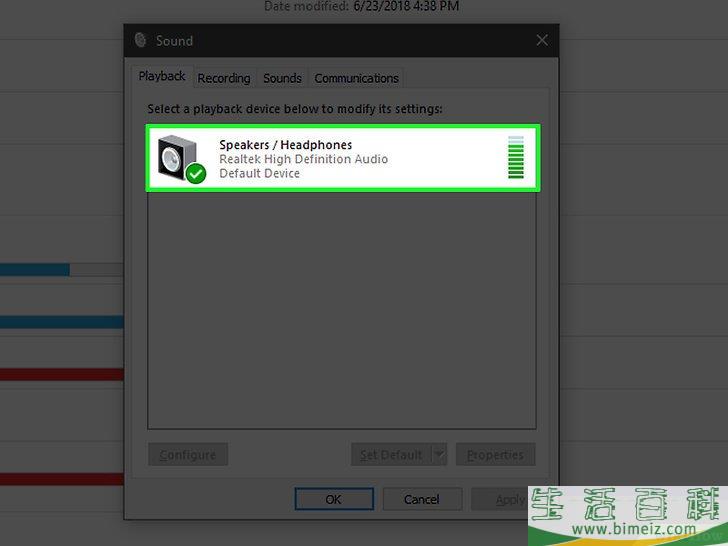The width and height of the screenshot is (728, 546).
Task: Select the Communications tab
Action: [x=356, y=78]
